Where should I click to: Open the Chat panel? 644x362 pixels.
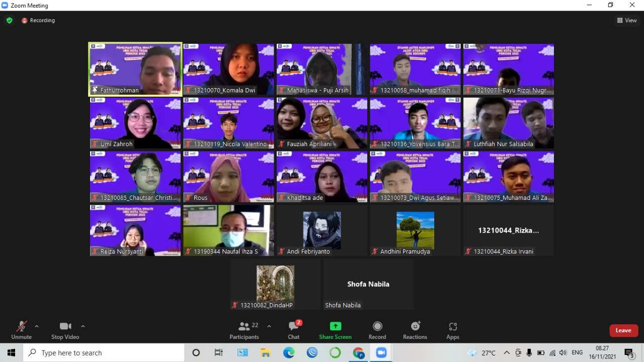[x=294, y=331]
